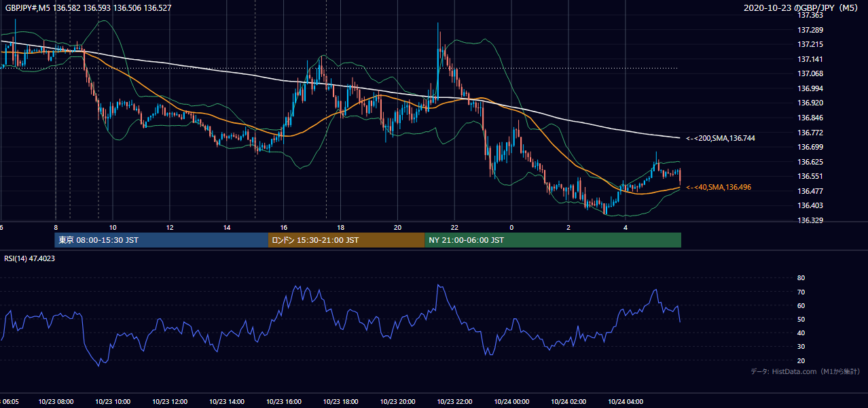The image size is (868, 408).
Task: Click the time label 10/23 14:00
Action: coord(227,401)
